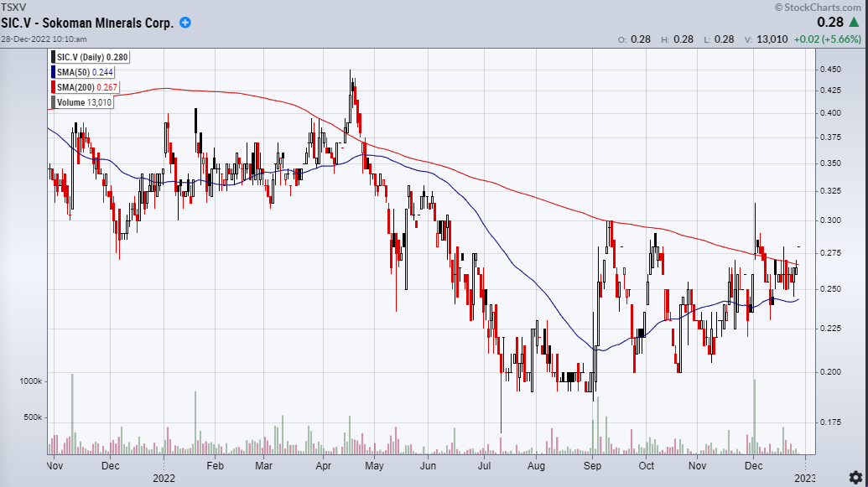Viewport: 868px width, 487px height.
Task: Click the last price 0.28 in header
Action: 830,22
